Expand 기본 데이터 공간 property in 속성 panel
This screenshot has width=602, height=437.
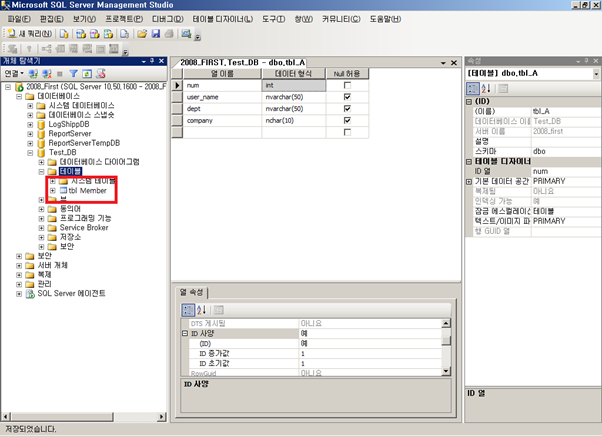[x=469, y=181]
